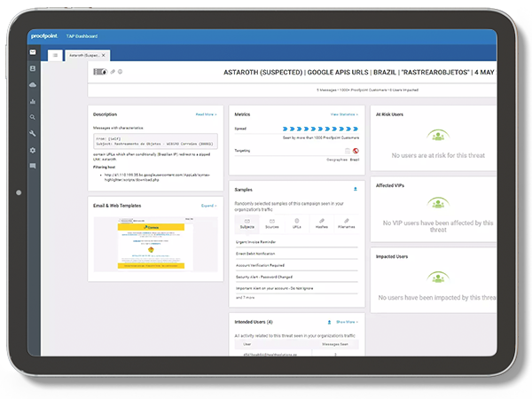
Task: Click Show More in Intended Users
Action: point(347,322)
